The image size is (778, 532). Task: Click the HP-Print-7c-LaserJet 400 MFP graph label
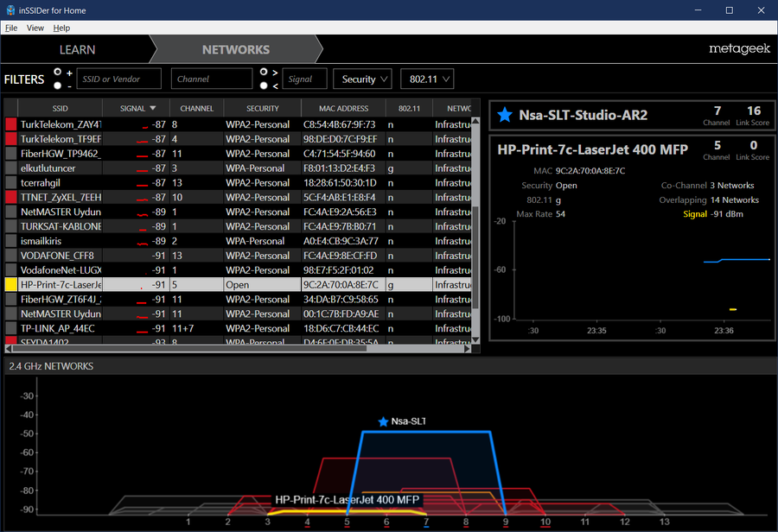point(348,499)
